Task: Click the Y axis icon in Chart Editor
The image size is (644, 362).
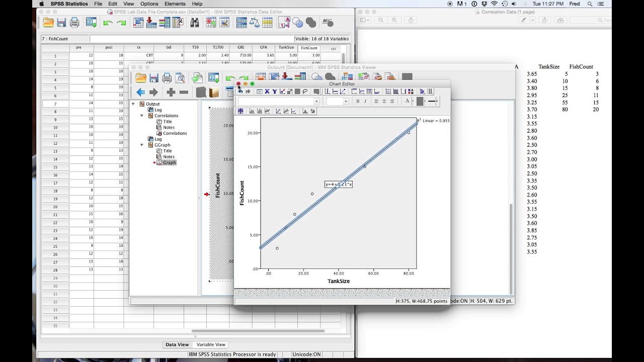Action: (x=275, y=92)
